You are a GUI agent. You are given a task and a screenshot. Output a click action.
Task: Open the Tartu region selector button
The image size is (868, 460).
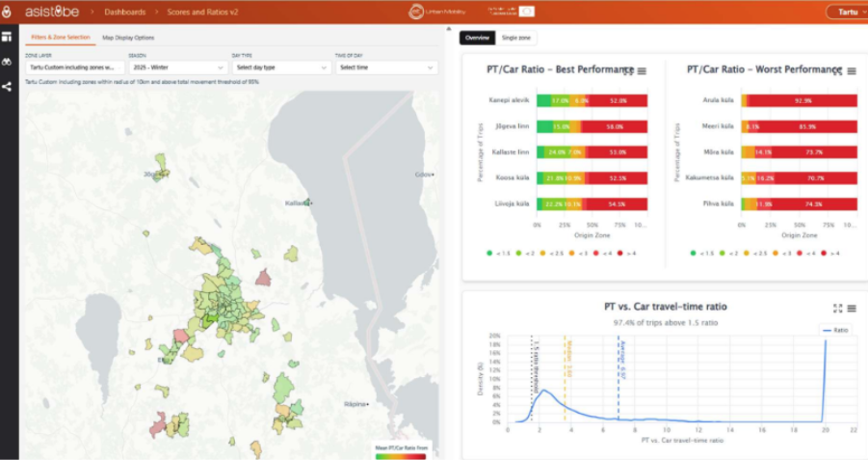[844, 13]
